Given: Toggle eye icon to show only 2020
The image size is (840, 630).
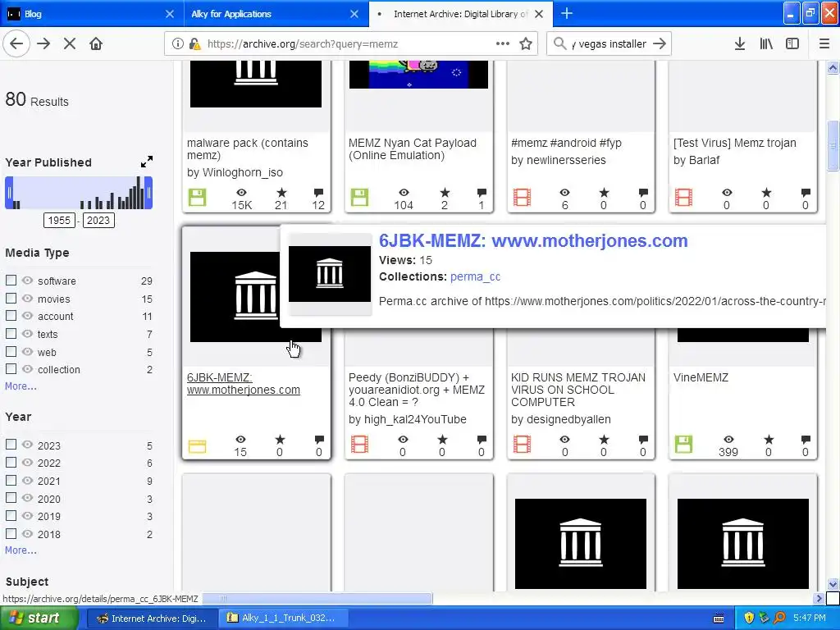Looking at the screenshot, I should click(x=27, y=498).
